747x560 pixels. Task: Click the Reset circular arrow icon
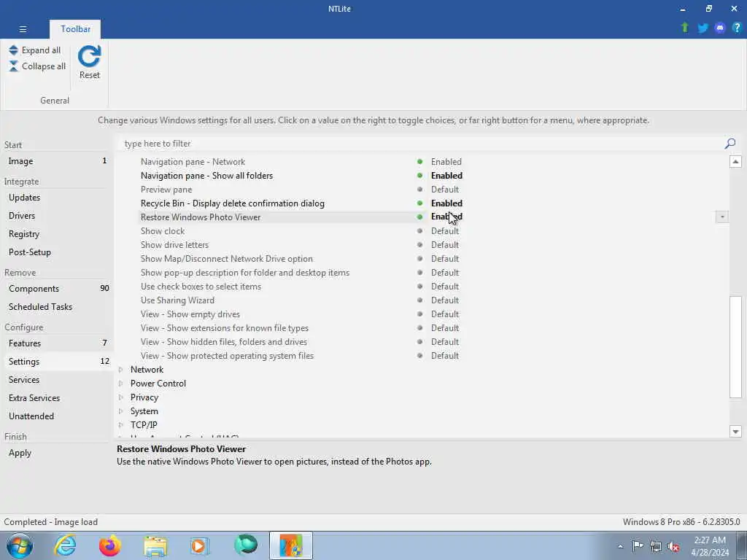90,57
